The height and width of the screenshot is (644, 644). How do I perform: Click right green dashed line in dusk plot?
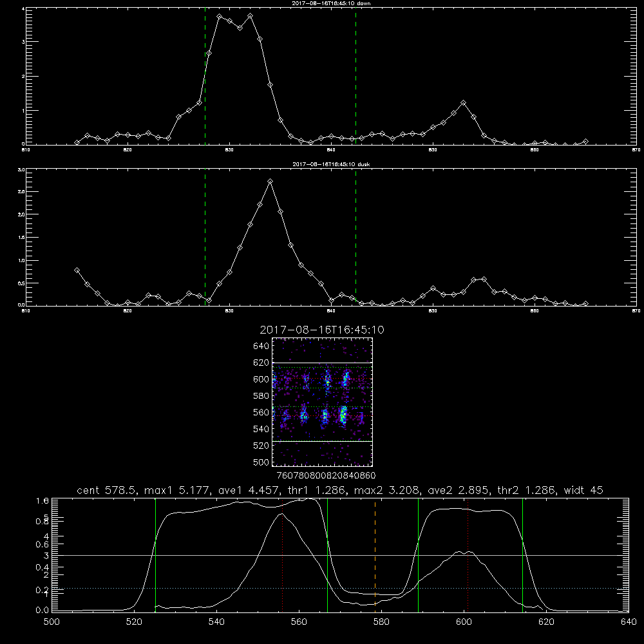[x=355, y=237]
